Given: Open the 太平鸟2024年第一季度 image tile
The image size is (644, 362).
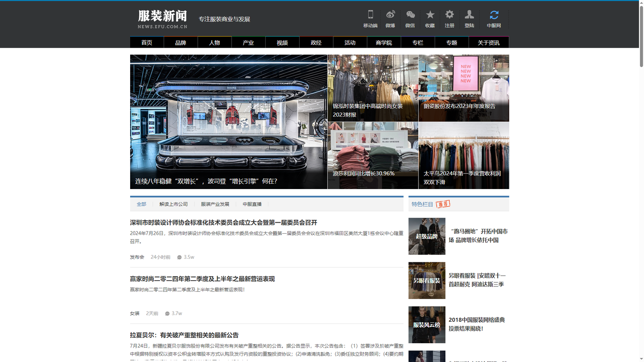Looking at the screenshot, I should 464,156.
